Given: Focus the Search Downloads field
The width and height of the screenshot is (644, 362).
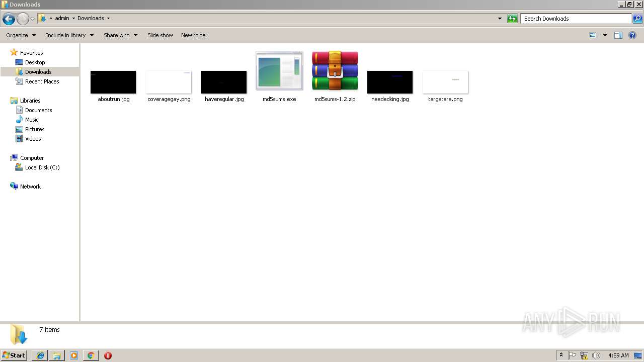Looking at the screenshot, I should [577, 19].
